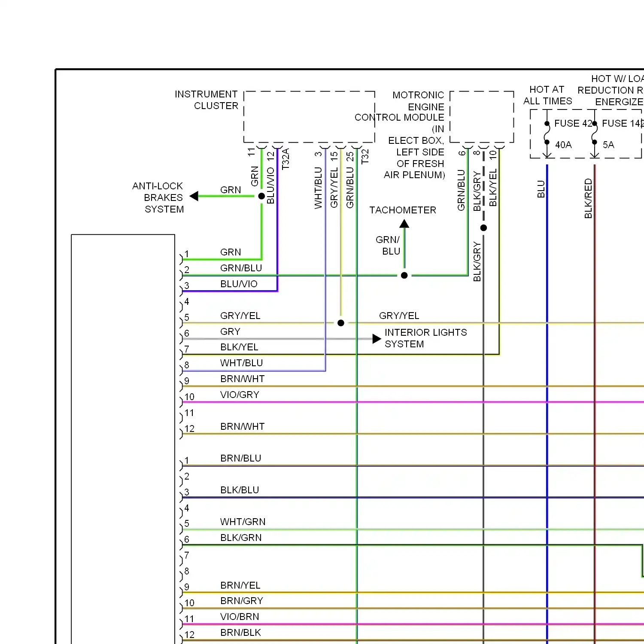Screen dimensions: 644x644
Task: Click the VIO/BRN wire label
Action: [240, 617]
